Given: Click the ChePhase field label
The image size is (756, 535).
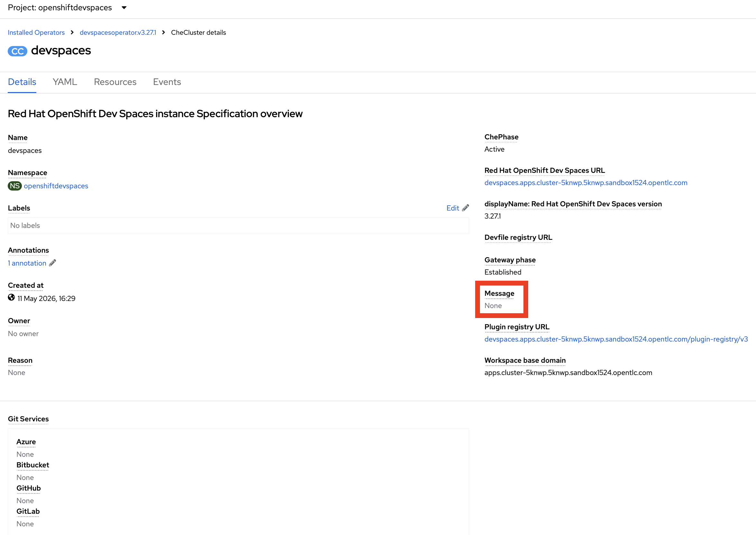Looking at the screenshot, I should [x=501, y=137].
